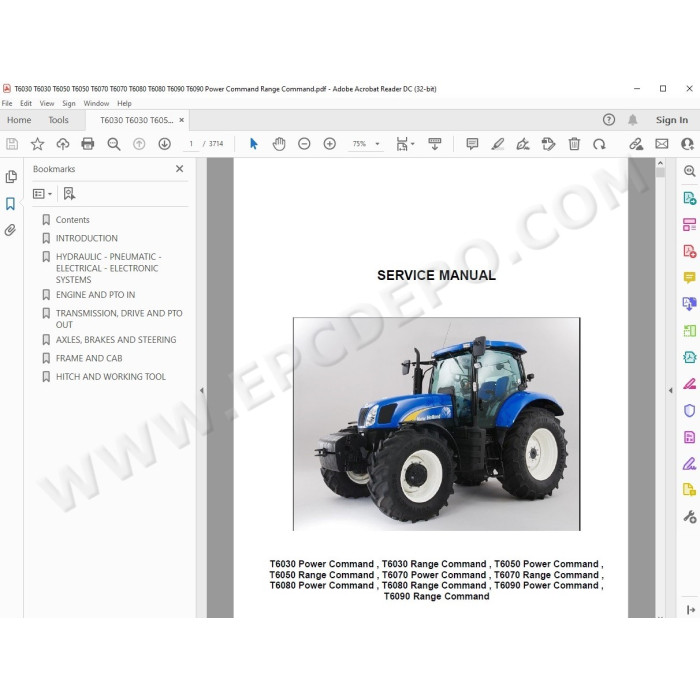700x700 pixels.
Task: Open More Tools wrench in right pane
Action: click(690, 517)
